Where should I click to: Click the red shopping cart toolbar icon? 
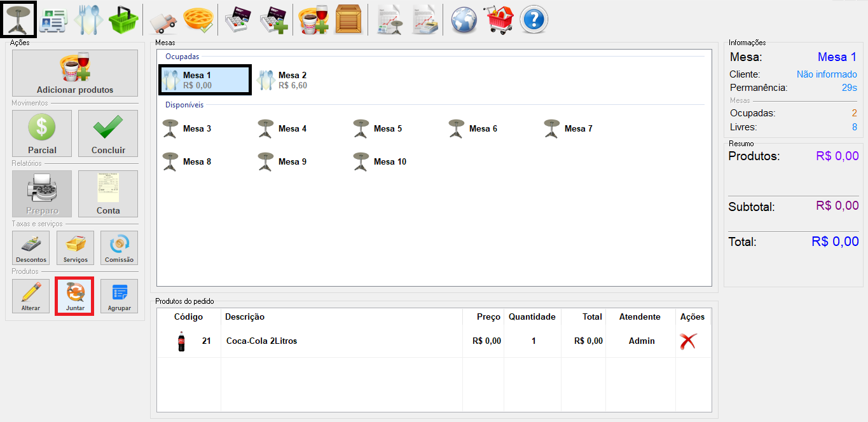tap(500, 20)
